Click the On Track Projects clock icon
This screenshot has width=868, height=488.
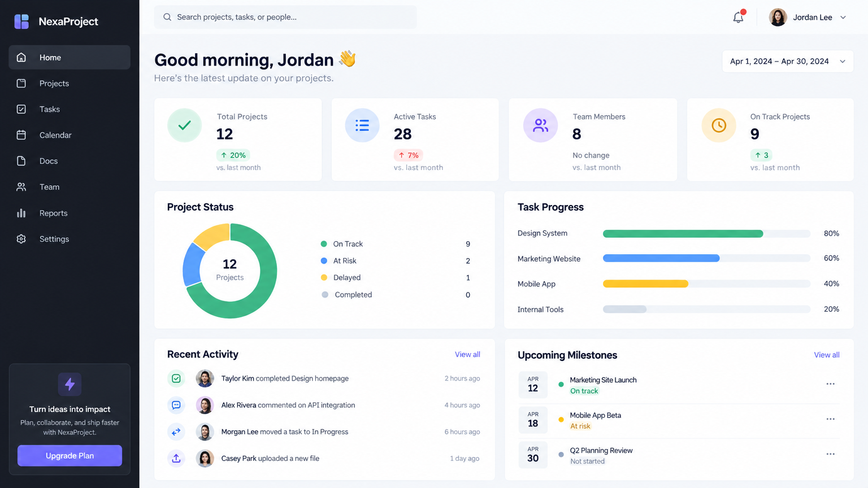[719, 125]
